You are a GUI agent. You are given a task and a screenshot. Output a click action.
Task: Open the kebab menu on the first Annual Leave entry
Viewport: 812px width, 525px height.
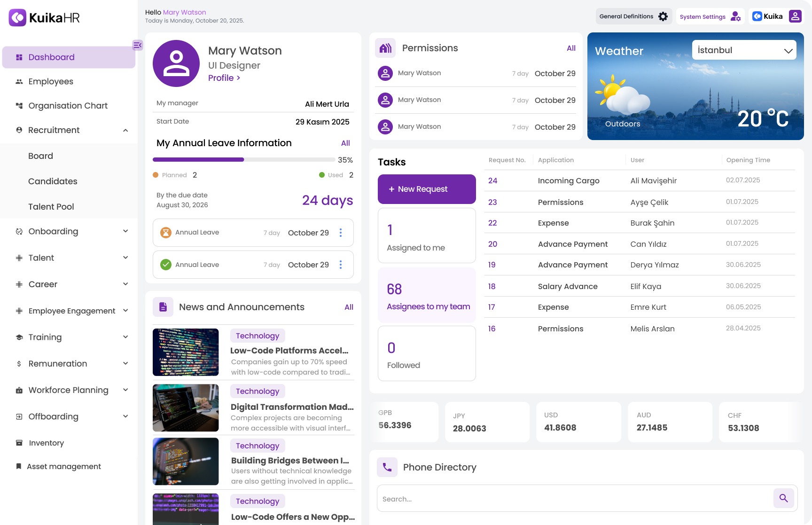click(340, 232)
